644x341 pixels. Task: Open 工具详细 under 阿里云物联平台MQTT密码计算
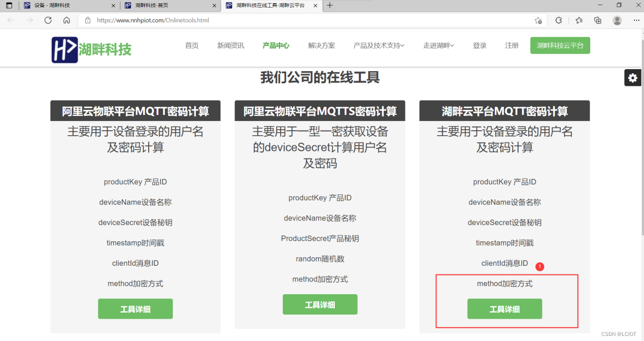pos(135,309)
